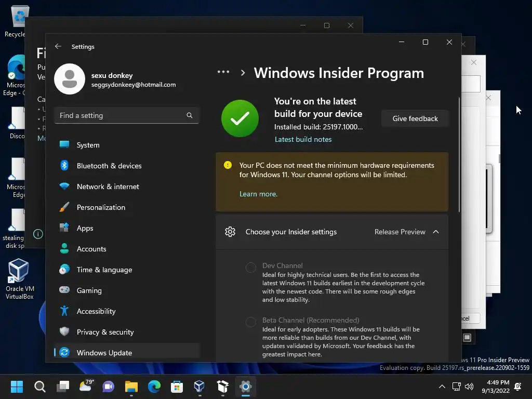532x399 pixels.
Task: Open the Chat app on taskbar
Action: (x=108, y=387)
